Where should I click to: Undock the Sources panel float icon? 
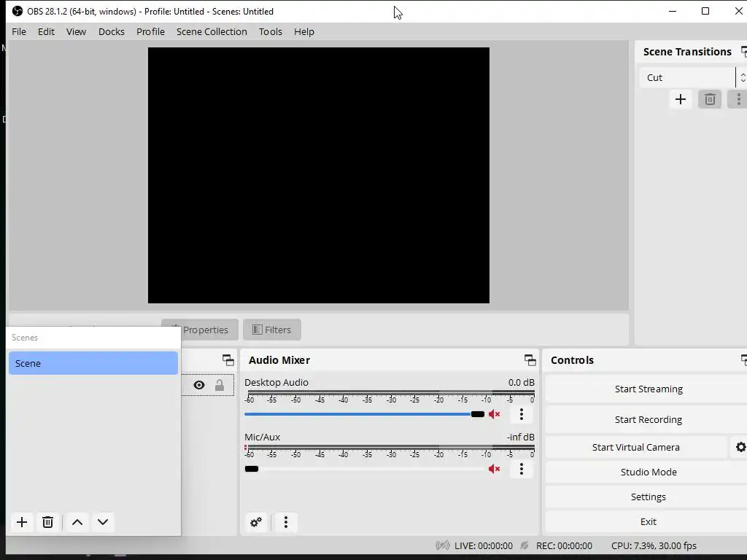pyautogui.click(x=228, y=360)
